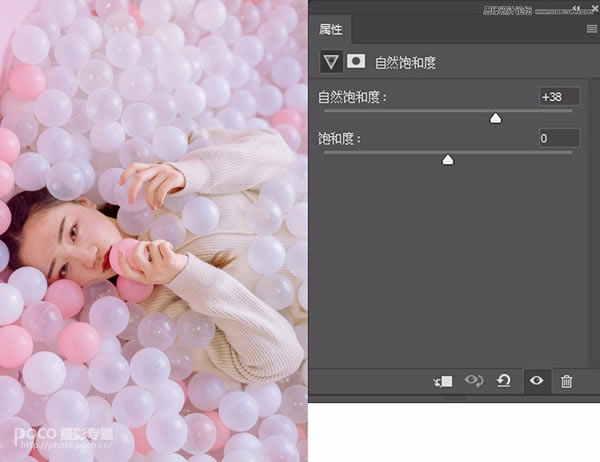Click the 自然饱和度 value field showing +38

point(559,97)
